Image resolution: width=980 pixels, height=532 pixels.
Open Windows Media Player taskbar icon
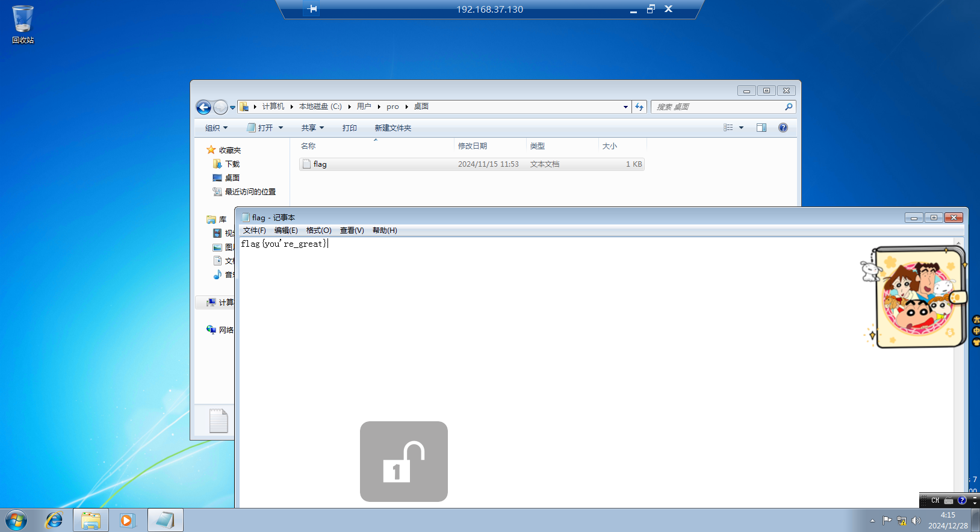pyautogui.click(x=127, y=520)
